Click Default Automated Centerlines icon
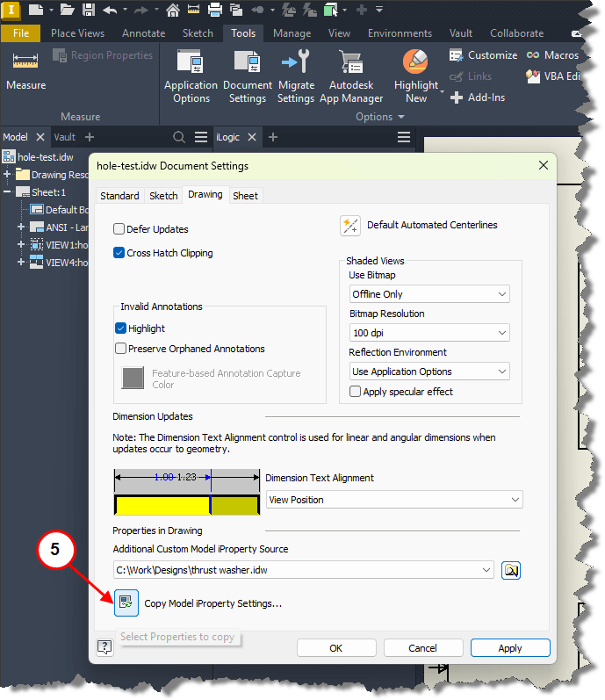Screen dimensions: 605x700 pos(350,226)
